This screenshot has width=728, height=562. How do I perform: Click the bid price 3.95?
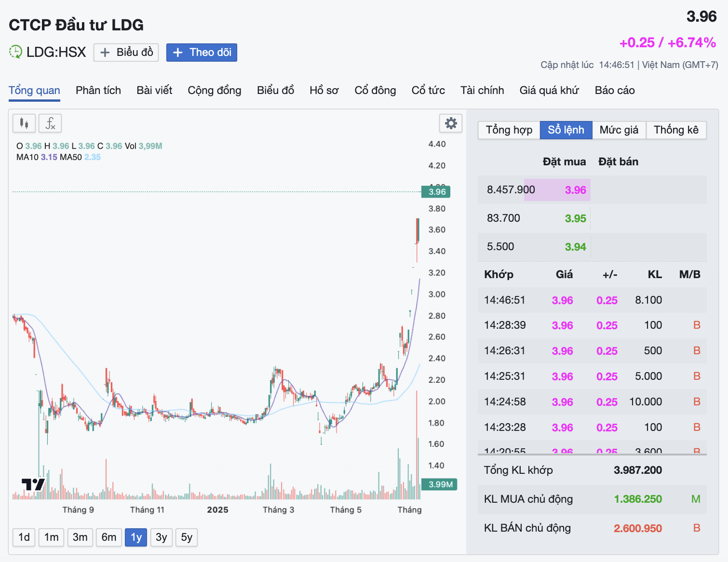pyautogui.click(x=575, y=218)
